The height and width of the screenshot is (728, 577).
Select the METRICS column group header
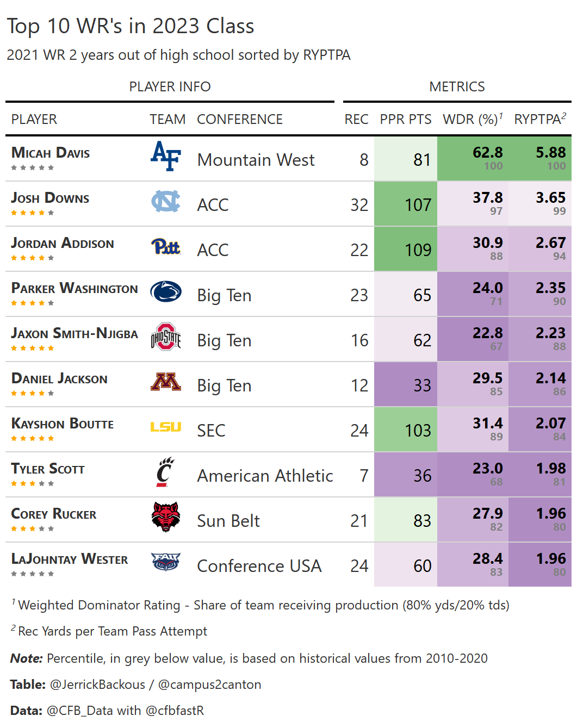point(457,86)
